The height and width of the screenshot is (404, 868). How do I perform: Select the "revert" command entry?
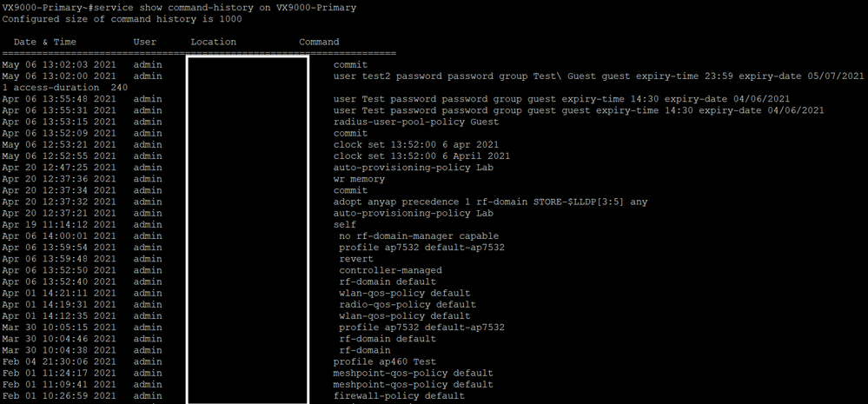pyautogui.click(x=356, y=259)
